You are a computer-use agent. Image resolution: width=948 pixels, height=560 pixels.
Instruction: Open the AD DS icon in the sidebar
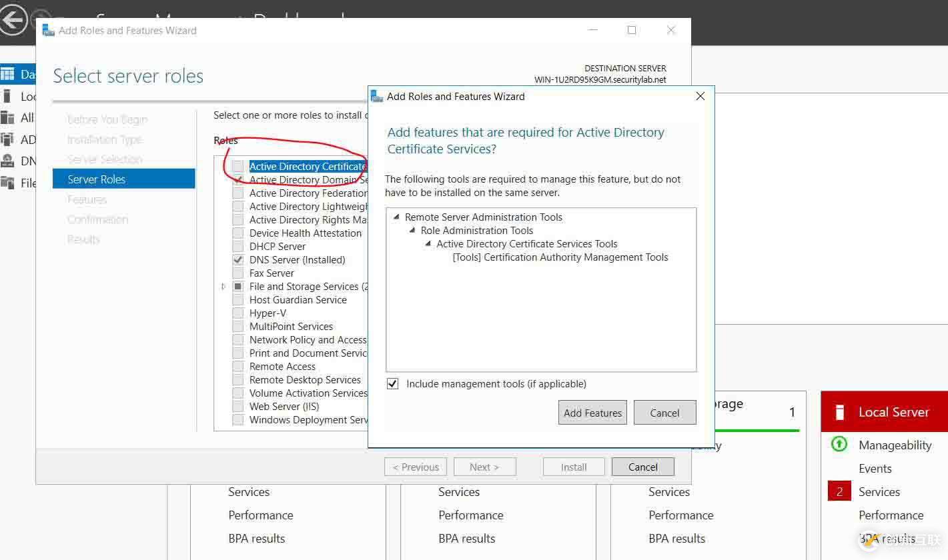(7, 139)
